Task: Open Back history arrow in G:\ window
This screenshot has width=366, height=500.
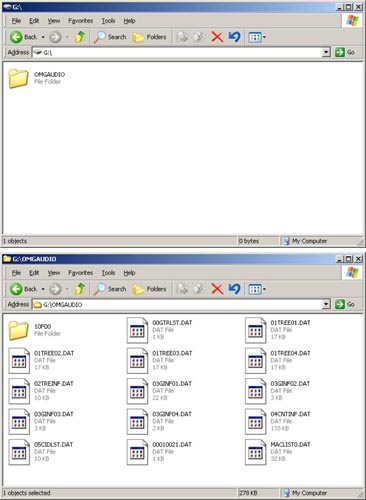Action: (43, 37)
